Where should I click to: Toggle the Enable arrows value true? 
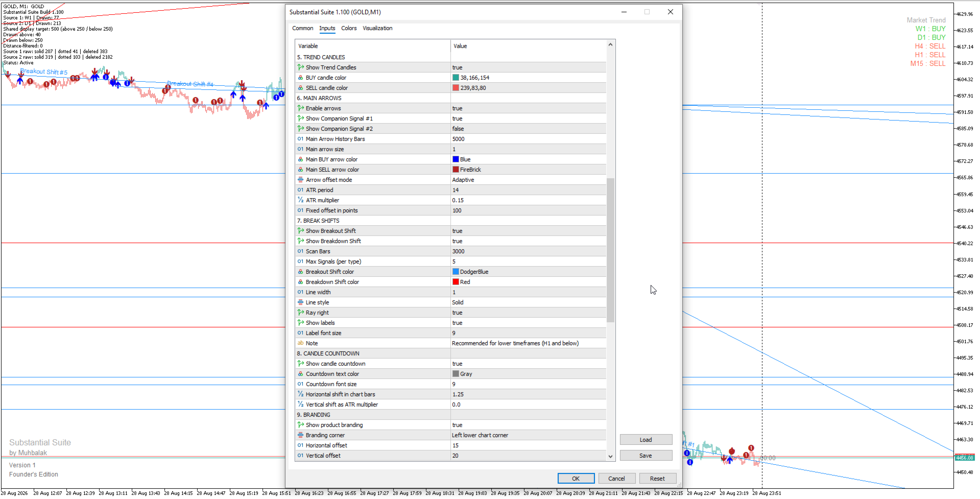(x=529, y=108)
